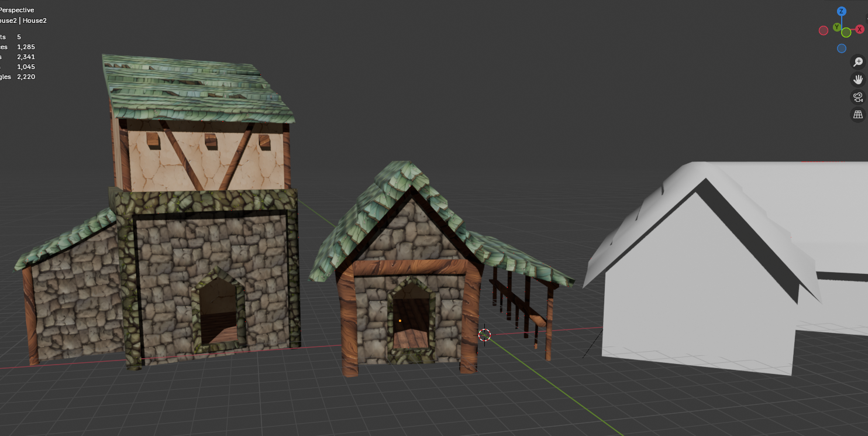
Task: Click the unlabeled blue negative Z gizmo circle
Action: pos(841,49)
